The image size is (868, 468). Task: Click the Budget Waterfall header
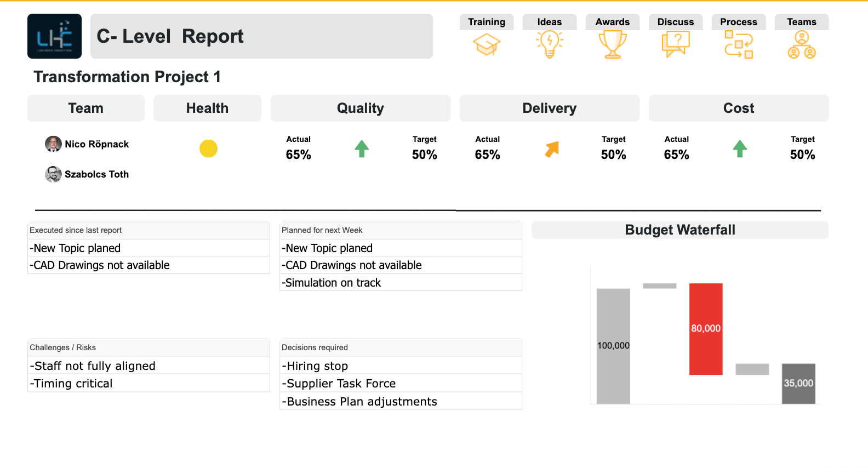click(x=680, y=230)
